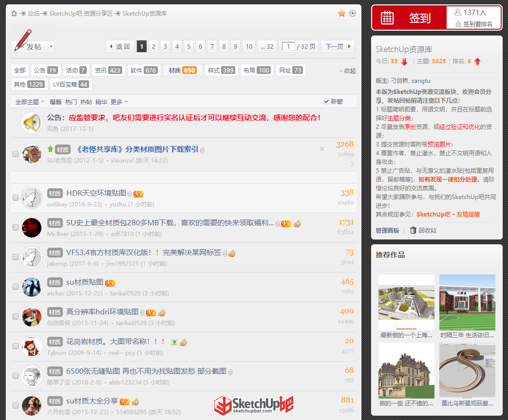The height and width of the screenshot is (420, 508).
Task: Click the thumbs-up icon on SU史上最全材质包 thread
Action: [298, 223]
